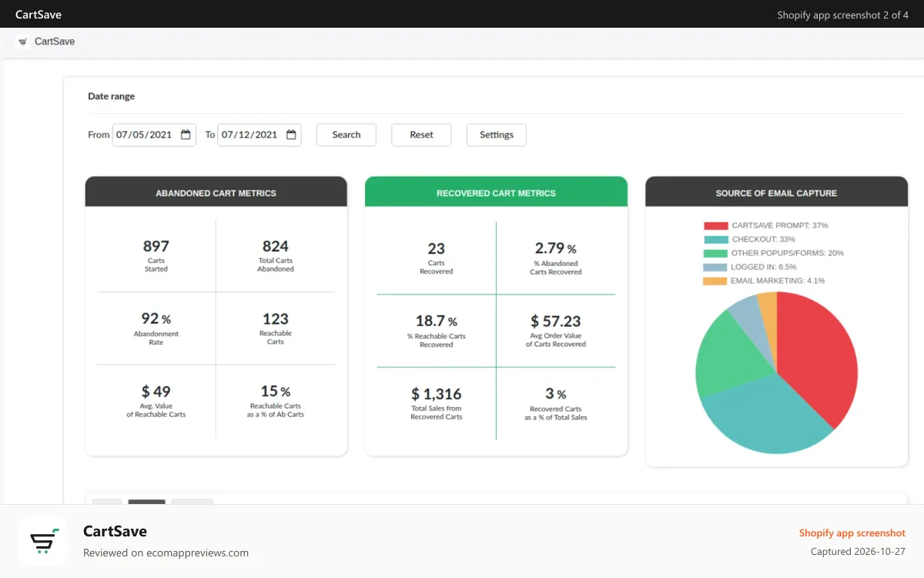Click the orange Email Marketing legend swatch
The width and height of the screenshot is (924, 578).
tap(715, 281)
